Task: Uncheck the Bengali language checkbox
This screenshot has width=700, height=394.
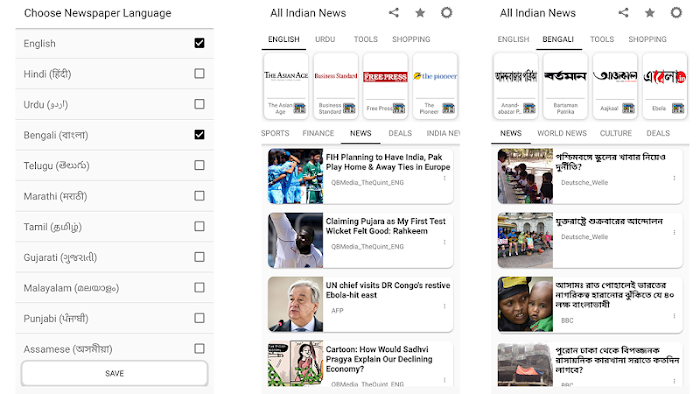Action: [x=200, y=134]
